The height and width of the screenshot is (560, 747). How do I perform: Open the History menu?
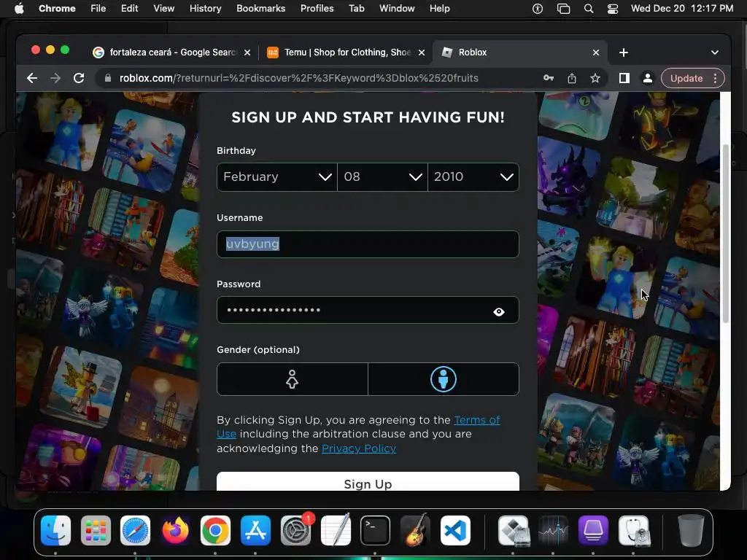[x=205, y=9]
